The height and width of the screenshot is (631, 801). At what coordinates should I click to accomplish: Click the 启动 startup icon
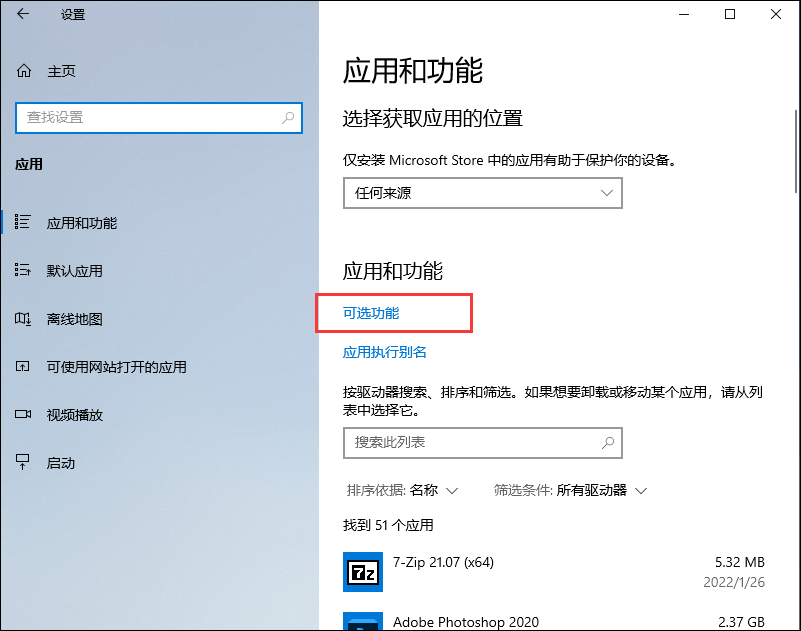(x=22, y=462)
